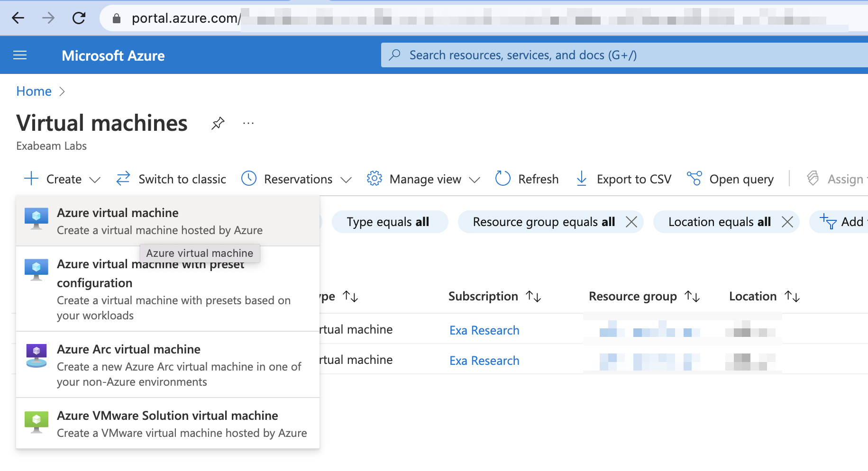Click the Resource group column header text
This screenshot has width=868, height=471.
pyautogui.click(x=632, y=296)
